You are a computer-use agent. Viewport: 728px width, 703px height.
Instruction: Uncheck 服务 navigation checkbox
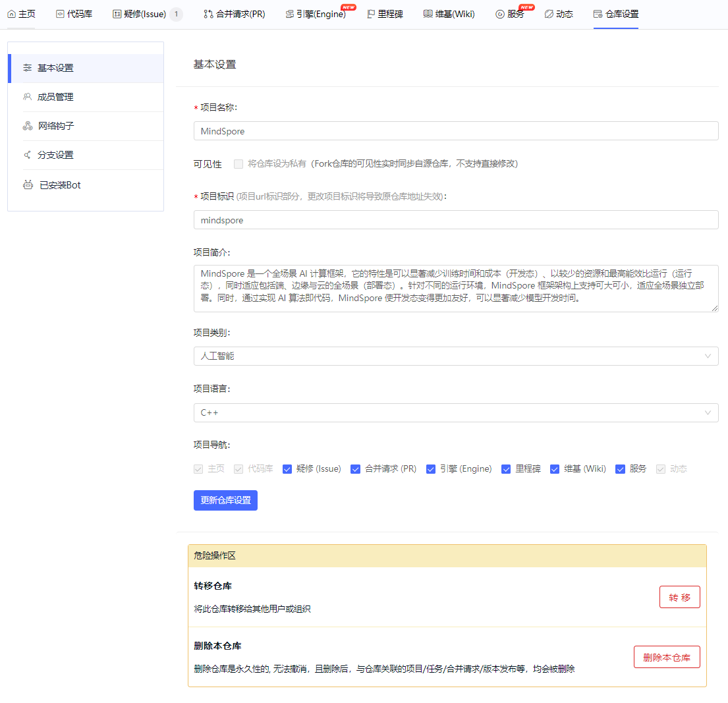620,469
